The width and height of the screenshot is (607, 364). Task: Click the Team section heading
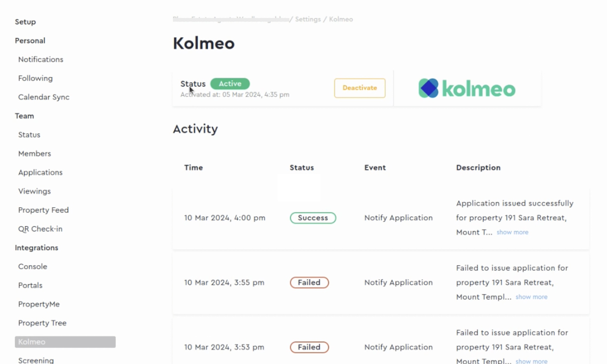tap(24, 116)
